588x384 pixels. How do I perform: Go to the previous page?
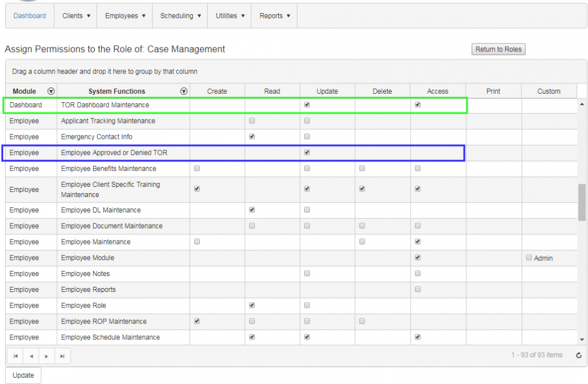pyautogui.click(x=31, y=355)
